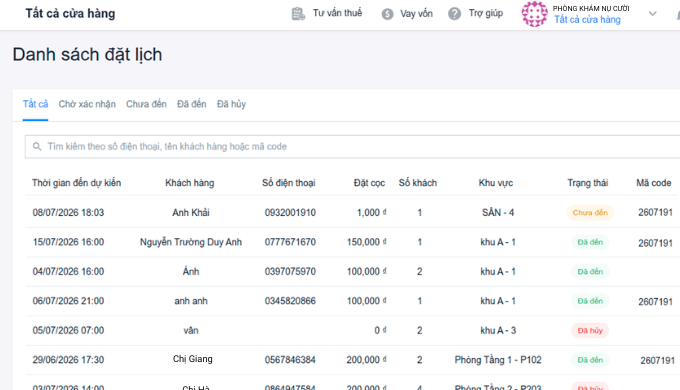The height and width of the screenshot is (390, 680).
Task: Click the Chưa đến status of Anh Khải
Action: pos(590,213)
